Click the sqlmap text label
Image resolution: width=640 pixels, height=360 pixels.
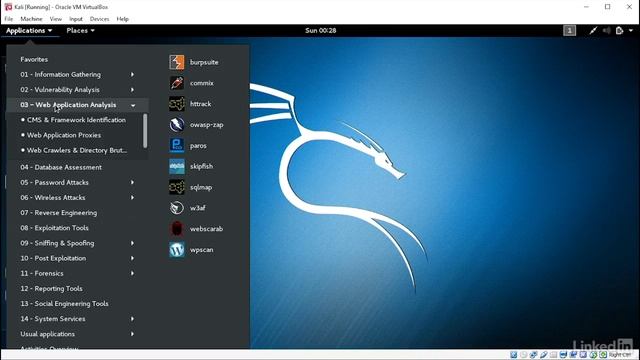[x=201, y=188]
